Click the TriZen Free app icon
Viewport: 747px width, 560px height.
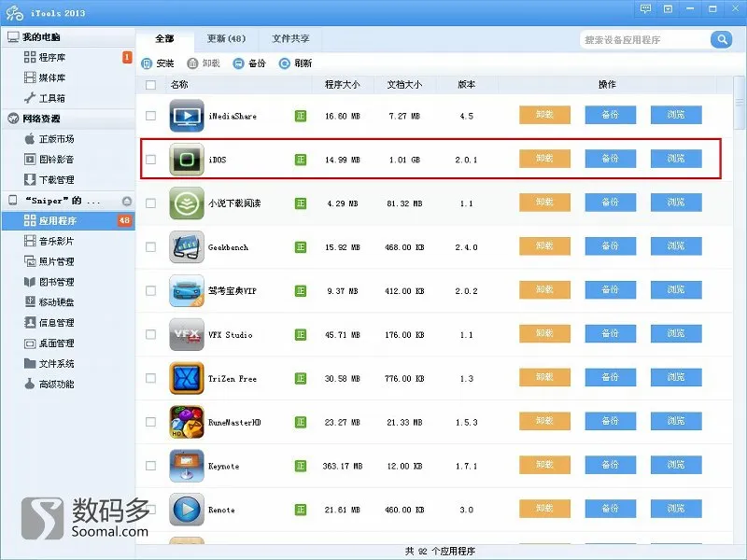coord(187,379)
